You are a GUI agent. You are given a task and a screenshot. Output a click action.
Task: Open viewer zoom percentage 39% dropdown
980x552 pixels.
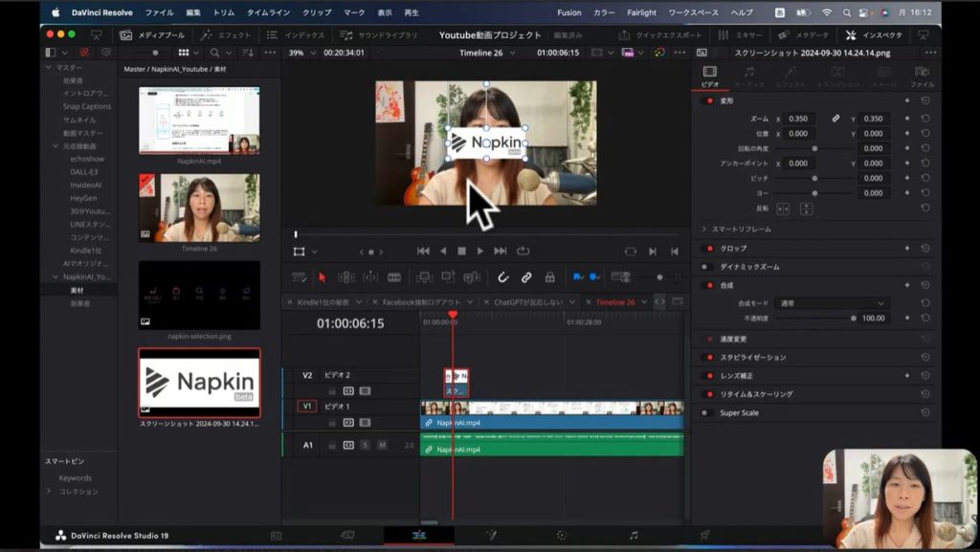302,53
